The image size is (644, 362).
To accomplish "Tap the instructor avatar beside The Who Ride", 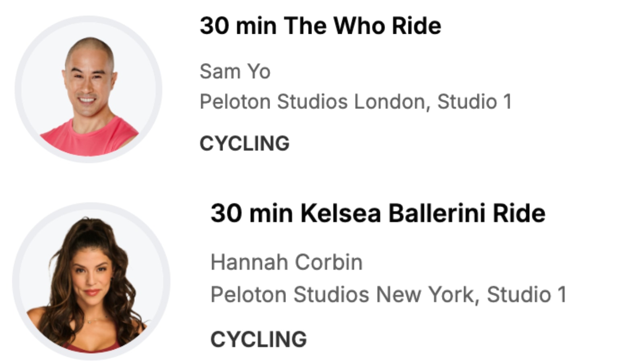I will (x=89, y=89).
